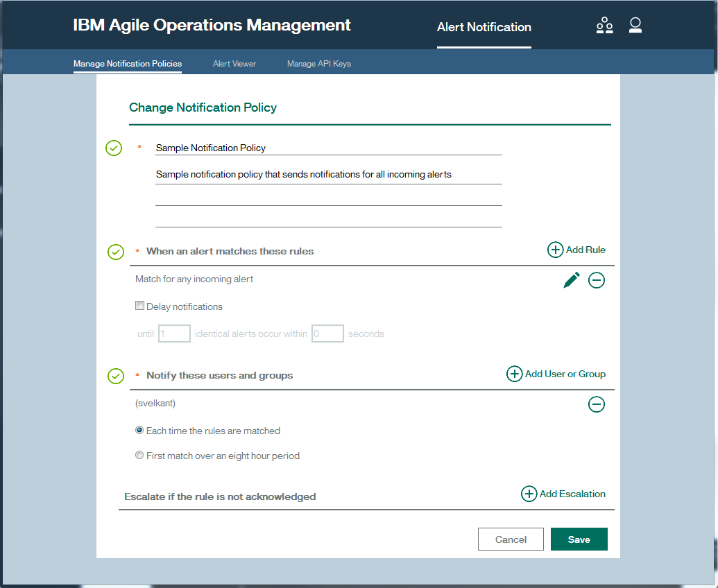Image resolution: width=718 pixels, height=588 pixels.
Task: Click the 'identical alerts occur within' label
Action: (x=251, y=334)
